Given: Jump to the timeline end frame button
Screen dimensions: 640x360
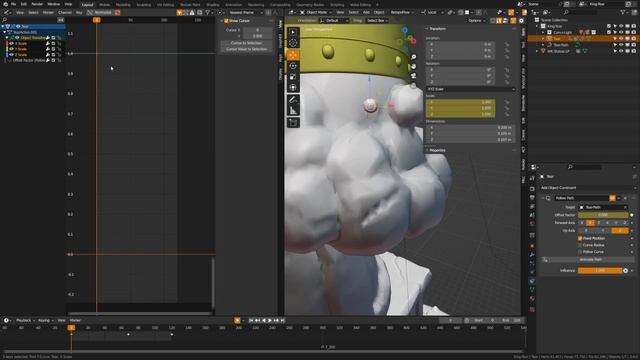Looking at the screenshot, I should pos(282,320).
